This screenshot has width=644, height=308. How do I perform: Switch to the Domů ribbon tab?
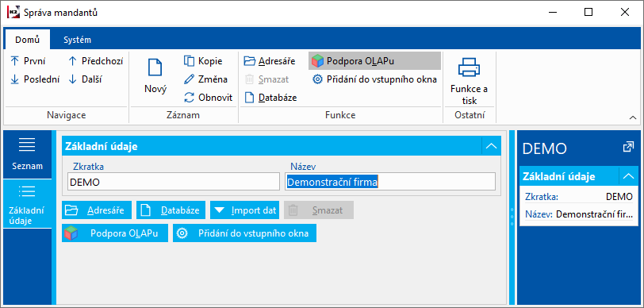coord(28,40)
